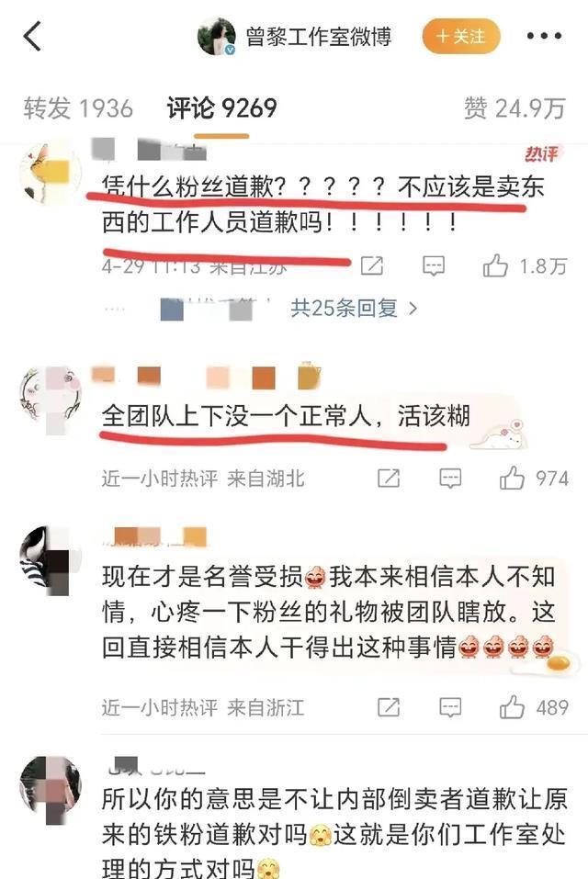Tap the 曾黎工作室 profile avatar
The width and height of the screenshot is (588, 879).
click(217, 37)
